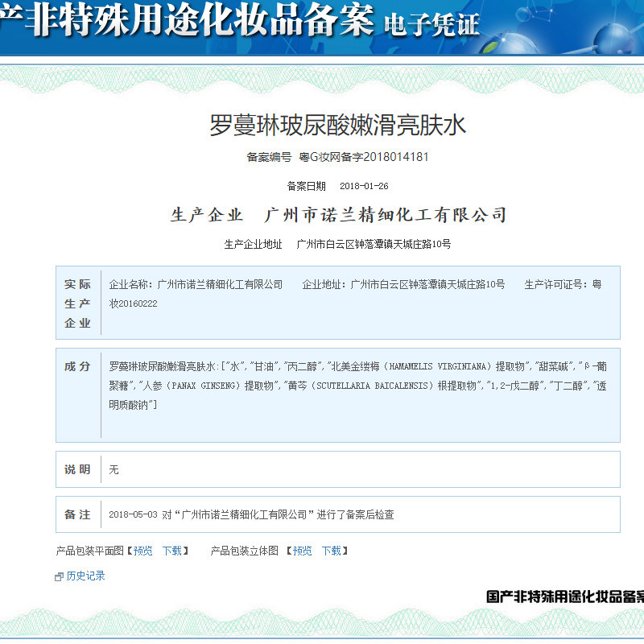Viewport: 644px width, 644px height.
Task: Click the 电子凭证 banner title text
Action: tap(431, 25)
